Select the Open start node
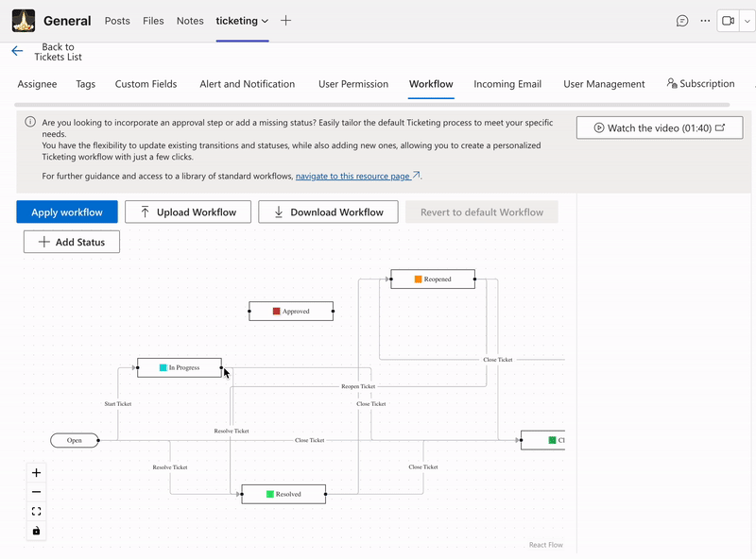 [x=75, y=440]
